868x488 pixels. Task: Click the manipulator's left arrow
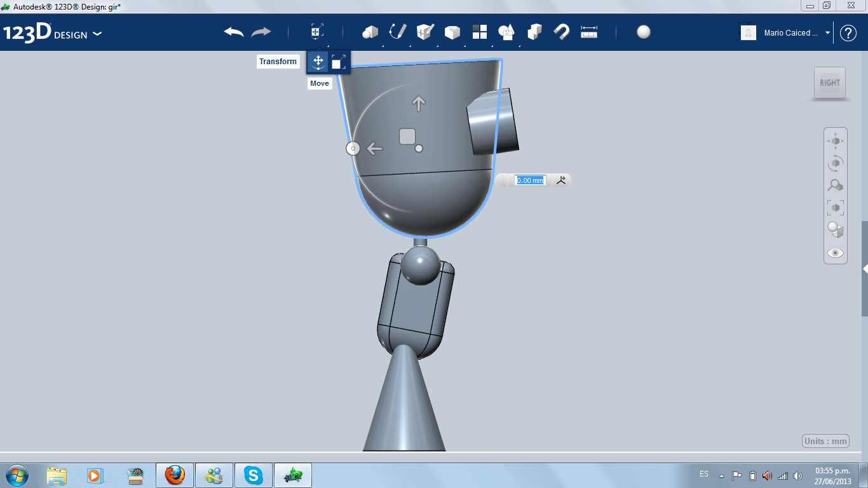click(374, 149)
